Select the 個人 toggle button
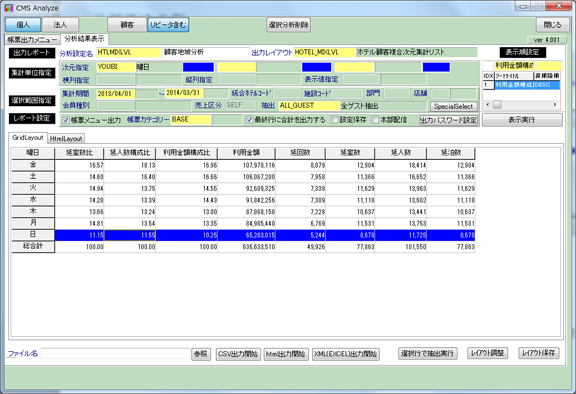 (x=23, y=25)
